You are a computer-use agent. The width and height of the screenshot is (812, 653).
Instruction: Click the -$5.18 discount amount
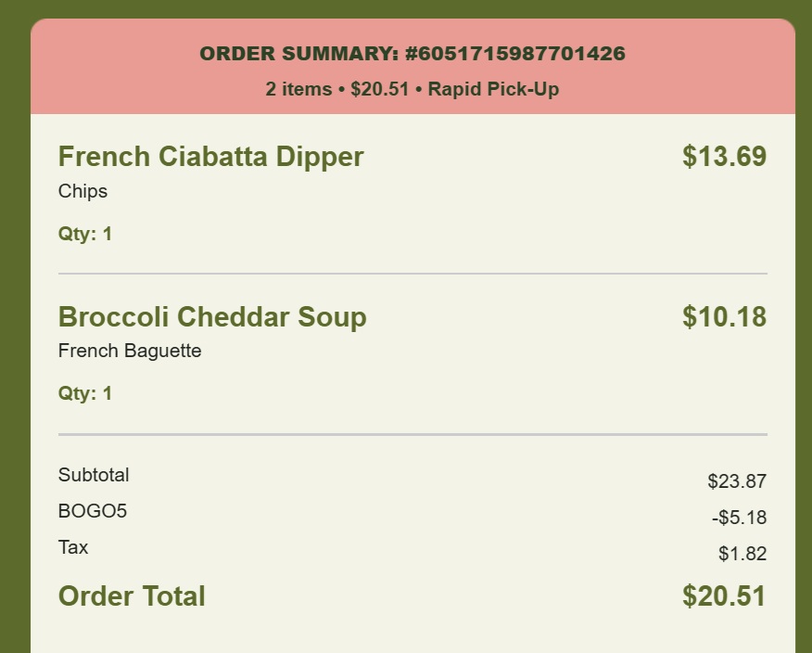pyautogui.click(x=736, y=518)
